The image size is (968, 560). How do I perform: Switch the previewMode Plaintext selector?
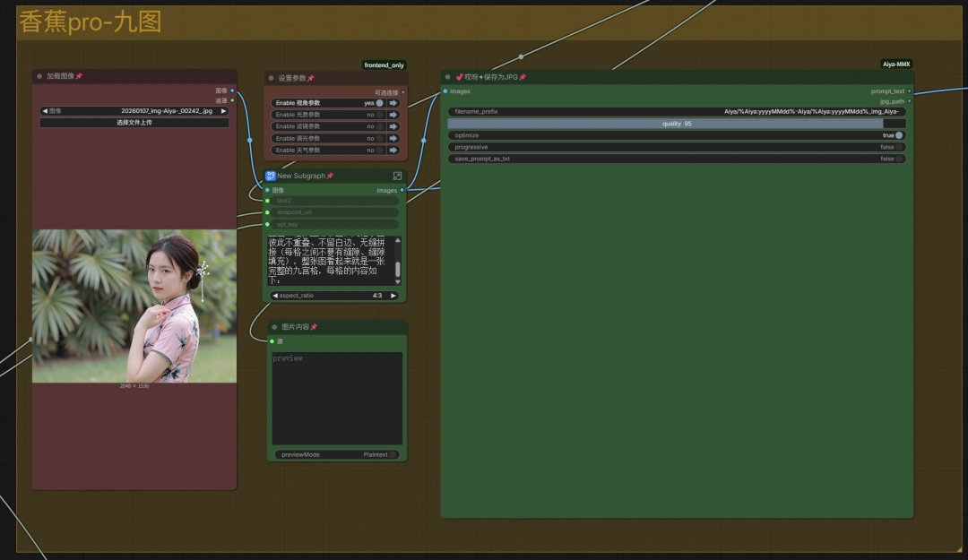coord(336,454)
